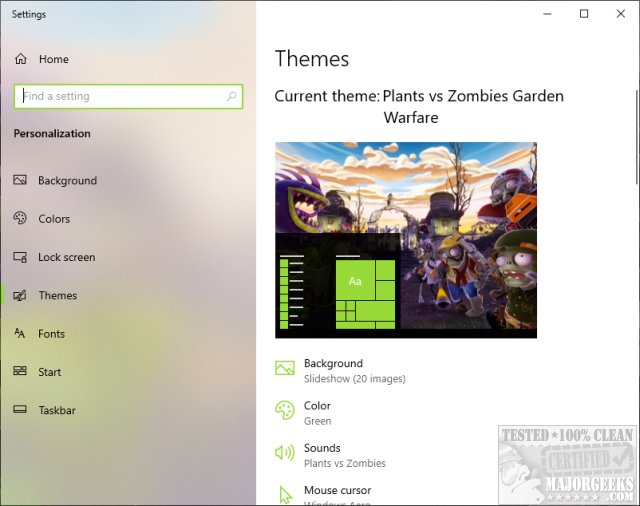Open Background in the Personalization sidebar
This screenshot has height=506, width=640.
click(x=67, y=180)
